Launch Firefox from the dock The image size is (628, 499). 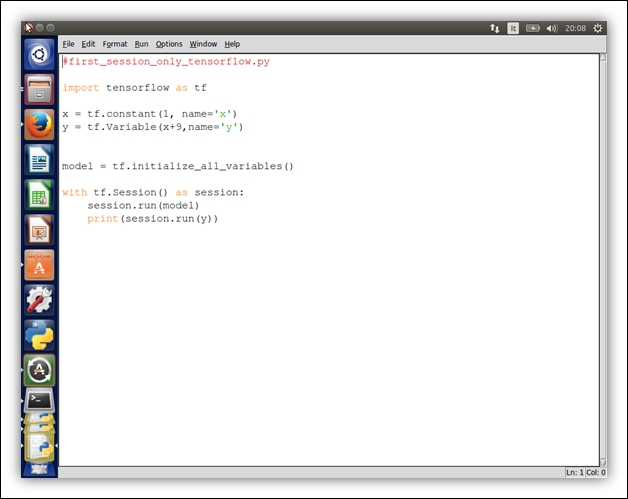(39, 125)
